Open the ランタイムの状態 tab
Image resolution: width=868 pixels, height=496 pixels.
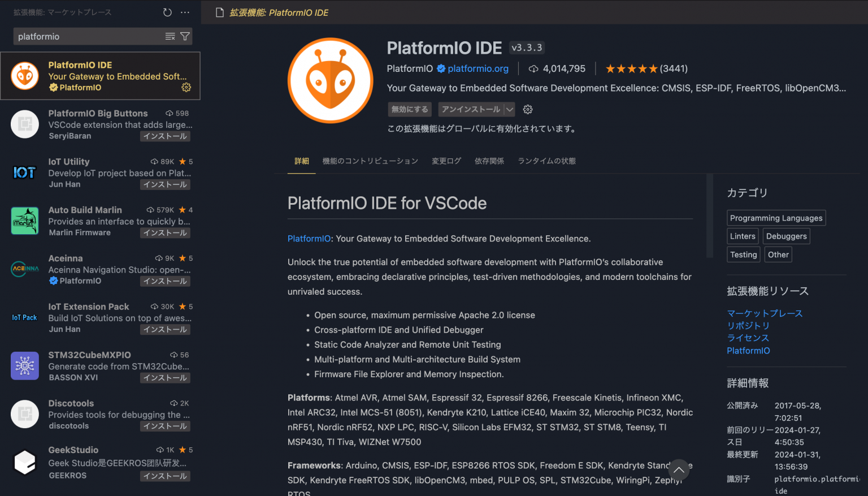point(546,161)
